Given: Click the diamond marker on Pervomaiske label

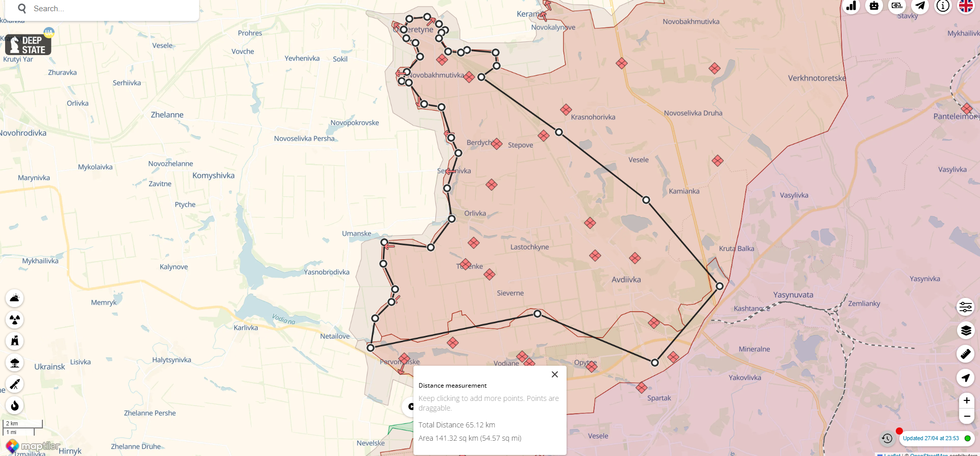Looking at the screenshot, I should [x=404, y=359].
